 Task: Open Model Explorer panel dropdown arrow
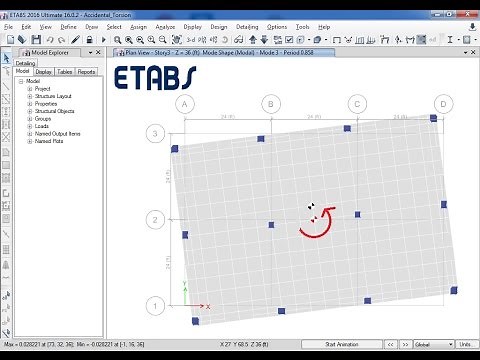pyautogui.click(x=90, y=53)
